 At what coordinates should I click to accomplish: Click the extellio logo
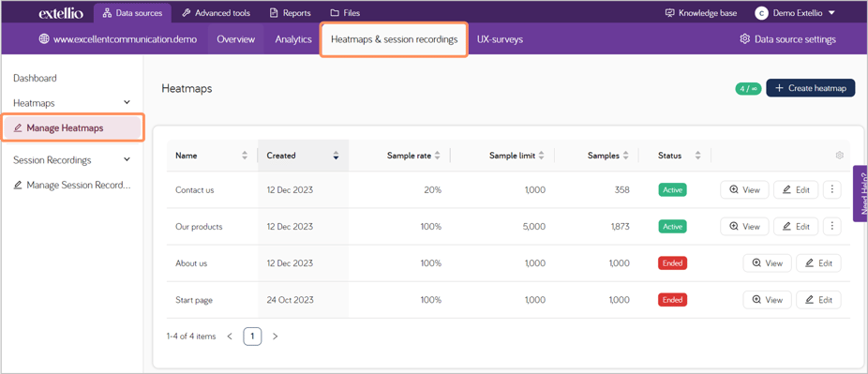coord(61,13)
